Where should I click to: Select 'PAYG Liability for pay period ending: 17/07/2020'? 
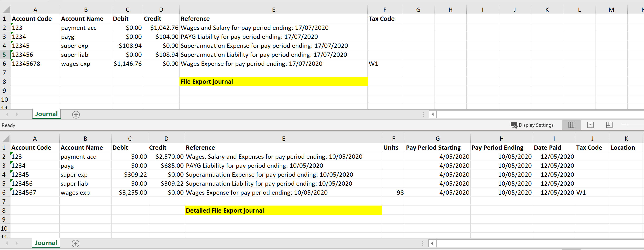(273, 36)
